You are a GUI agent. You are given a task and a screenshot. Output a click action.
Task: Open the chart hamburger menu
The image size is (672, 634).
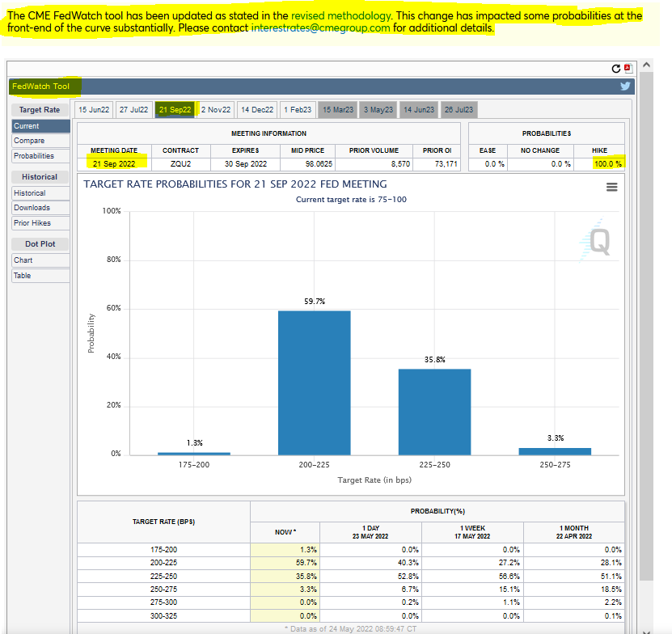click(611, 187)
